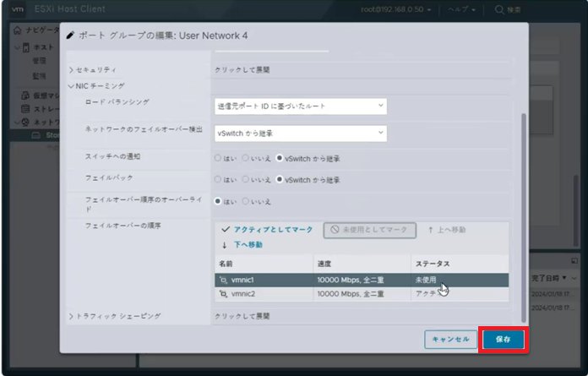Click the ストレージ database icon
588x376 pixels.
click(x=25, y=109)
